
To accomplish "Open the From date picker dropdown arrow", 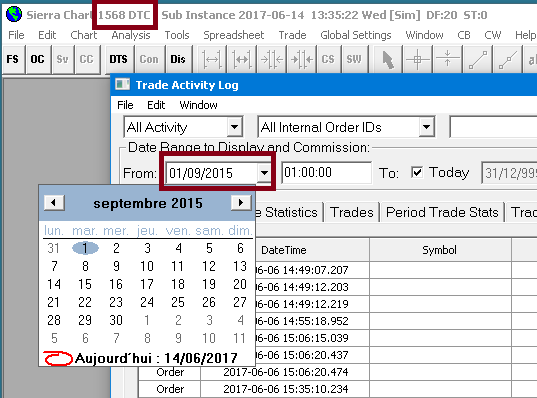I will coord(264,172).
